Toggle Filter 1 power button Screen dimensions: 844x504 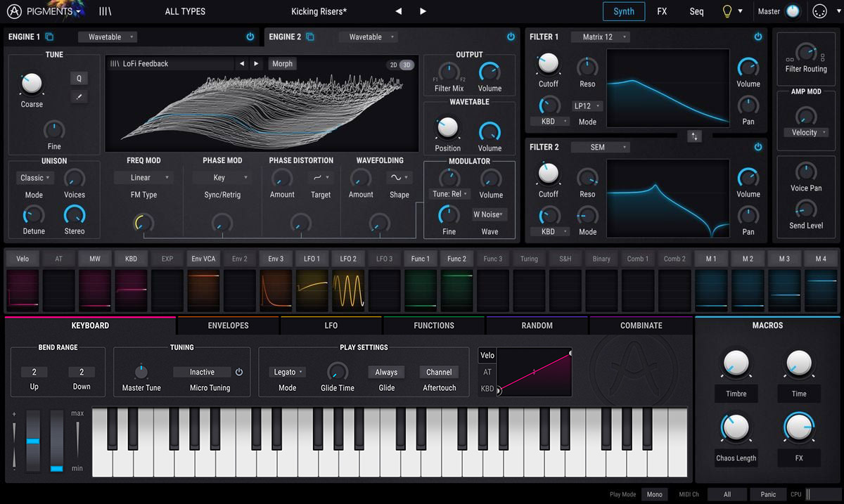[757, 37]
